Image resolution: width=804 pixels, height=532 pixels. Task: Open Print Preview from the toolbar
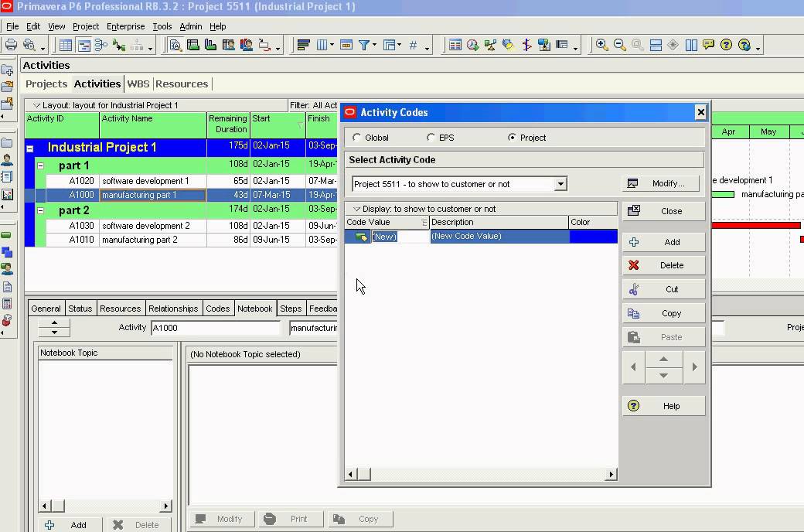tap(29, 45)
